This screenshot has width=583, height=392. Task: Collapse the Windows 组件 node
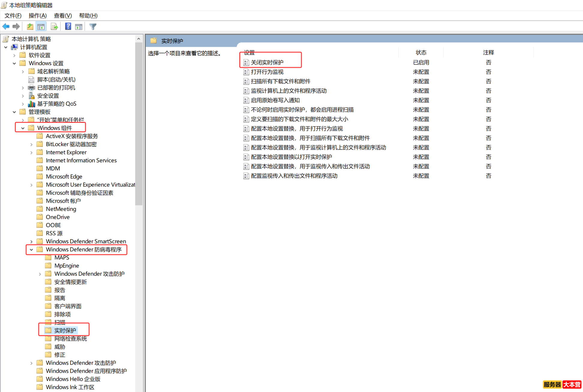23,128
